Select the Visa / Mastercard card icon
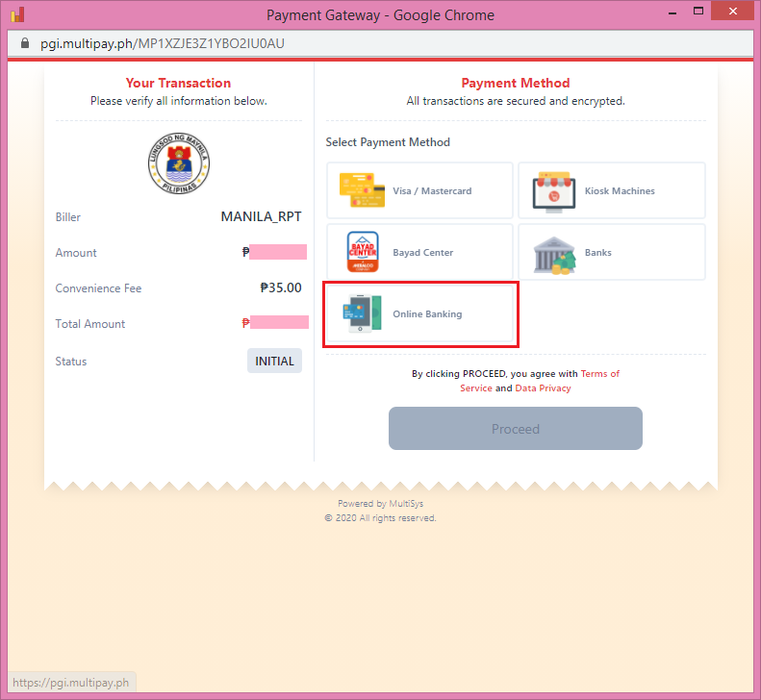The width and height of the screenshot is (761, 700). pyautogui.click(x=362, y=190)
